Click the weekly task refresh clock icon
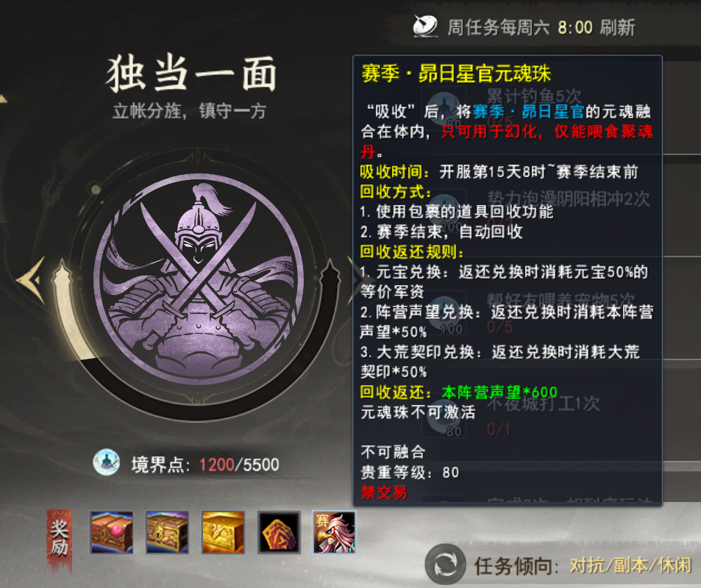 click(425, 26)
